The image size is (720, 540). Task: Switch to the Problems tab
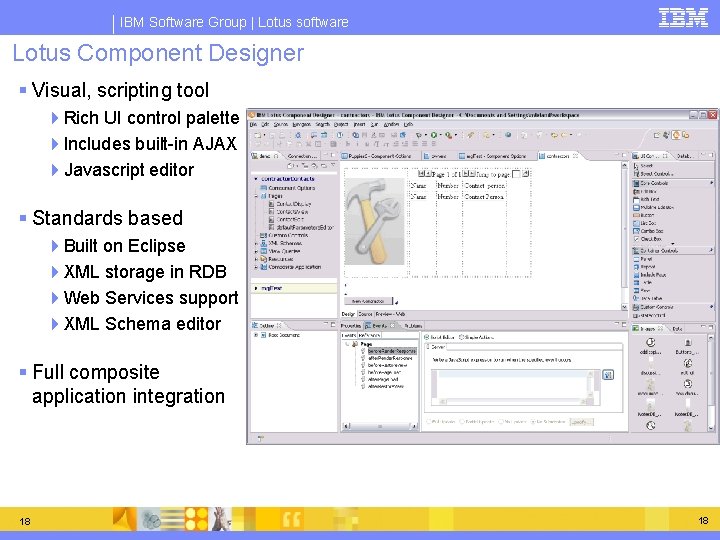tap(412, 326)
